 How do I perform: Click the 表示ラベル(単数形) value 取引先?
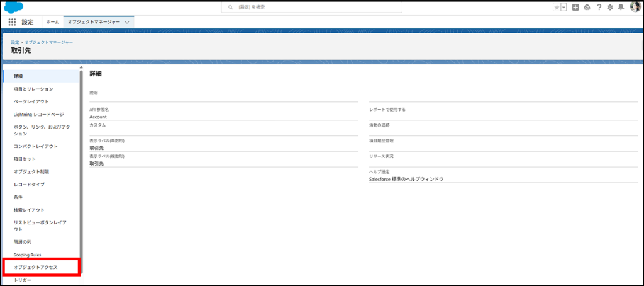coord(96,148)
